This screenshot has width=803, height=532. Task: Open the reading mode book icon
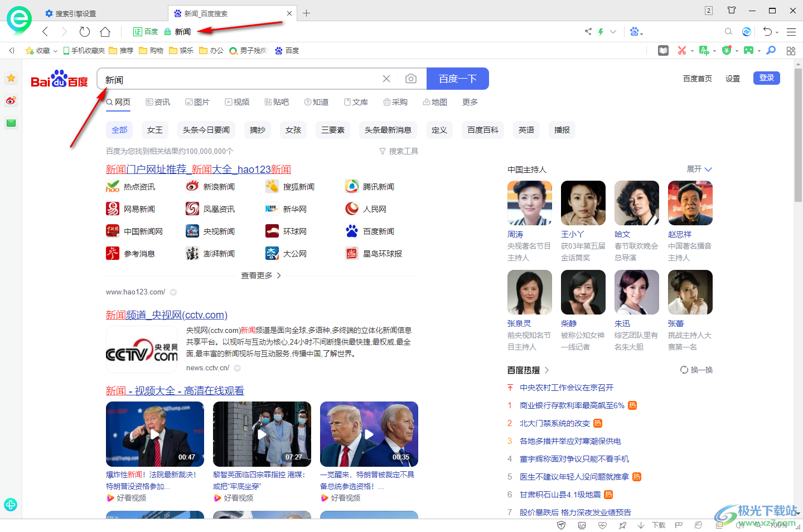663,51
